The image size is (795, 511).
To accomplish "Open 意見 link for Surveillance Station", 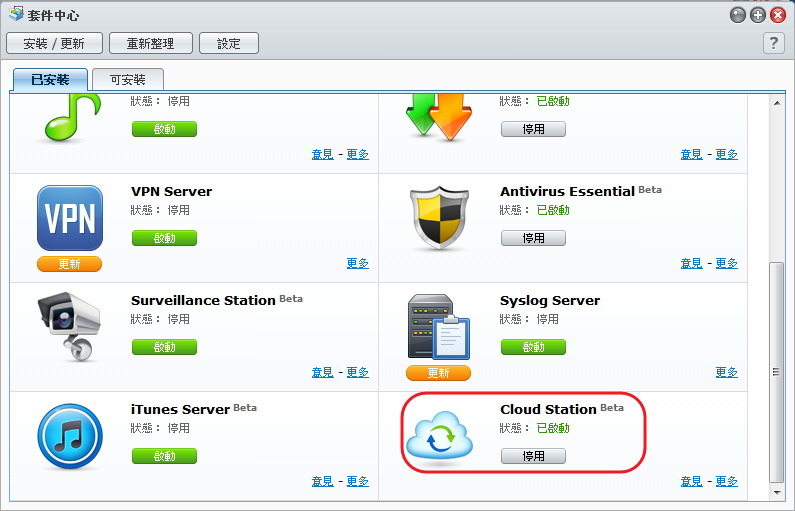I will [x=322, y=372].
